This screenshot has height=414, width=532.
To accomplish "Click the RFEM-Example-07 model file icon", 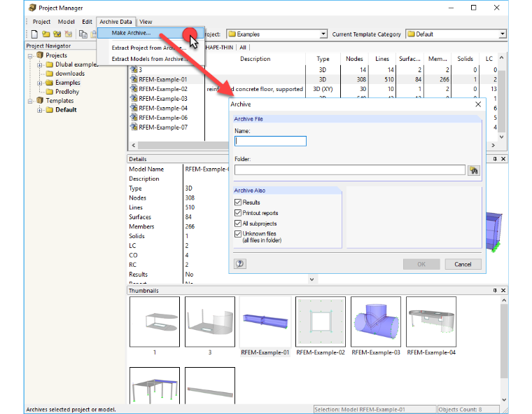I will click(x=134, y=127).
